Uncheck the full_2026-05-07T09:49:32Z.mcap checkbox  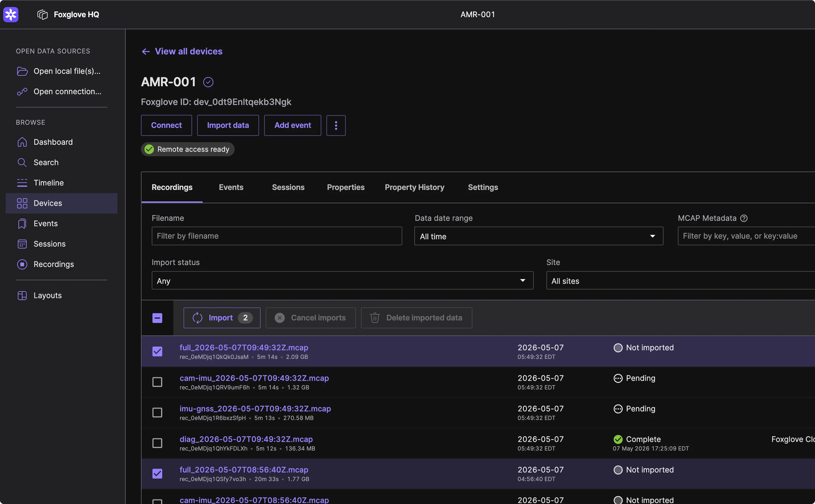coord(157,351)
